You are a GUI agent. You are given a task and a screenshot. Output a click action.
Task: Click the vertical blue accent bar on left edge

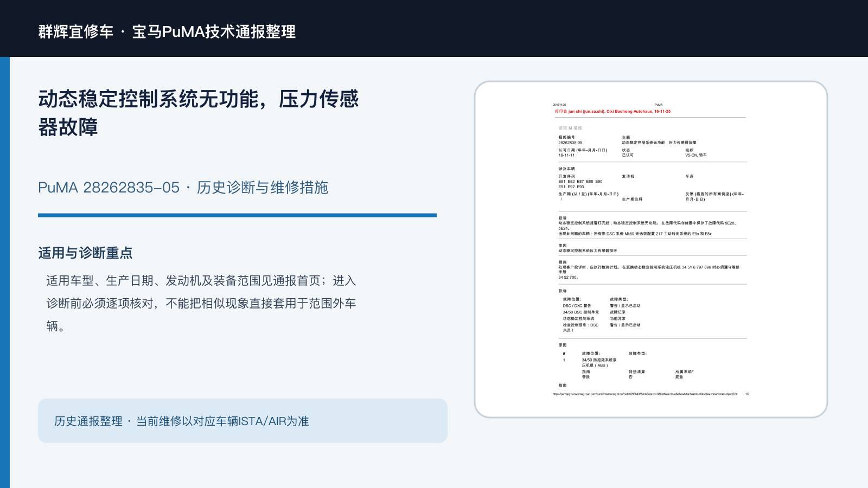5,272
